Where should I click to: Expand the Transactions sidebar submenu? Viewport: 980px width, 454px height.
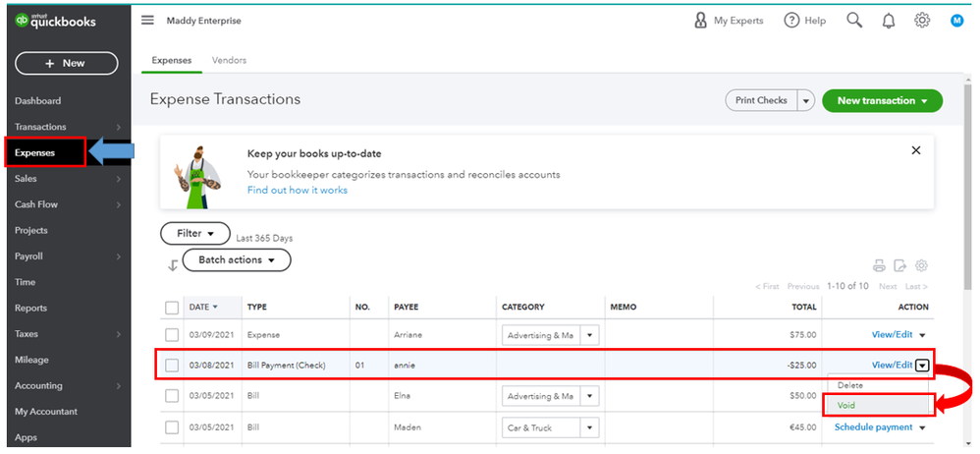[x=119, y=127]
